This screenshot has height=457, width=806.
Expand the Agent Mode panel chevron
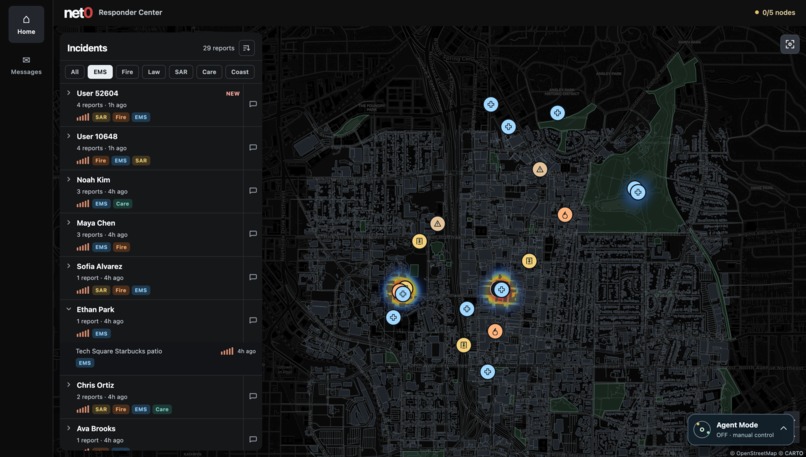783,429
